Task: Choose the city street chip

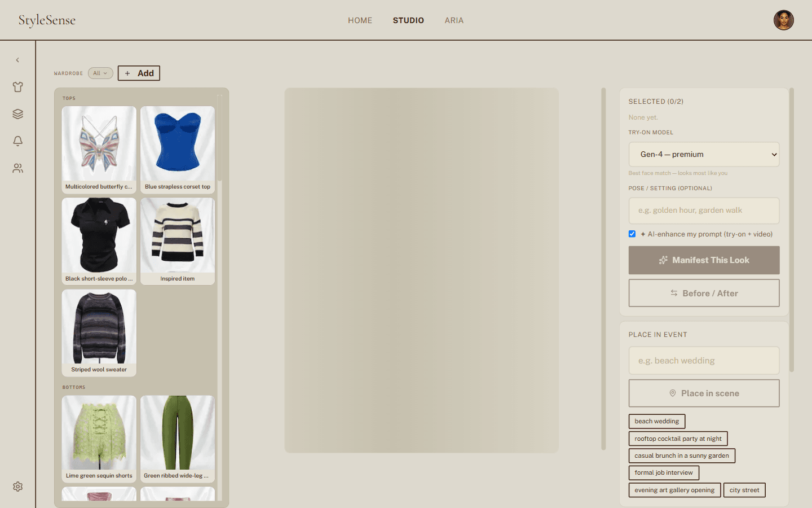Action: click(x=744, y=490)
